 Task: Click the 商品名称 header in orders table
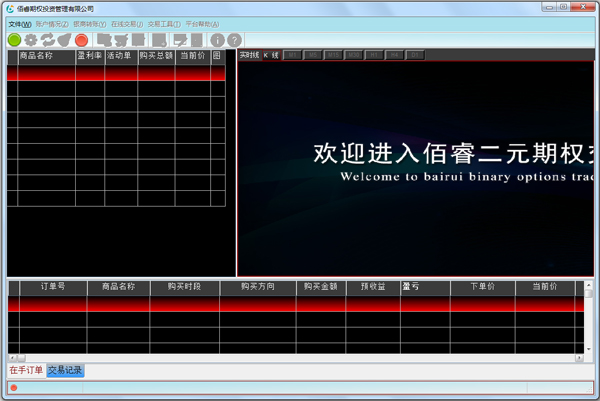pos(119,287)
